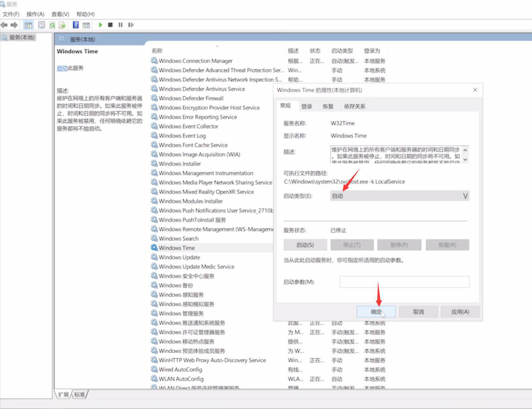This screenshot has width=532, height=409.
Task: Click the green Refresh toolbar icon
Action: pyautogui.click(x=52, y=25)
